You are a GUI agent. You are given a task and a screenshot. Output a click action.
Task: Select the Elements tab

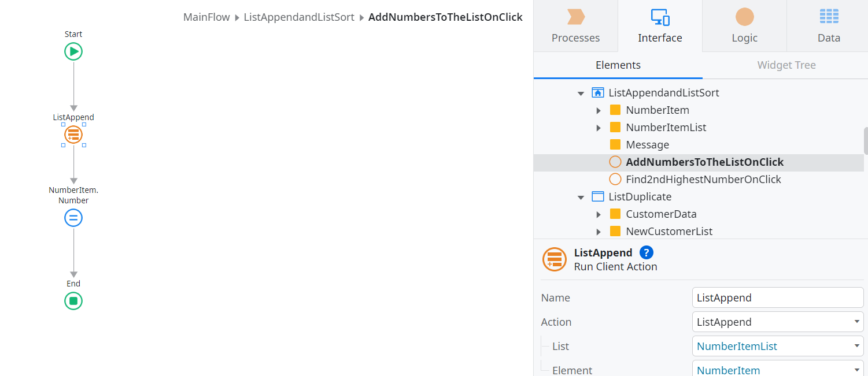618,65
